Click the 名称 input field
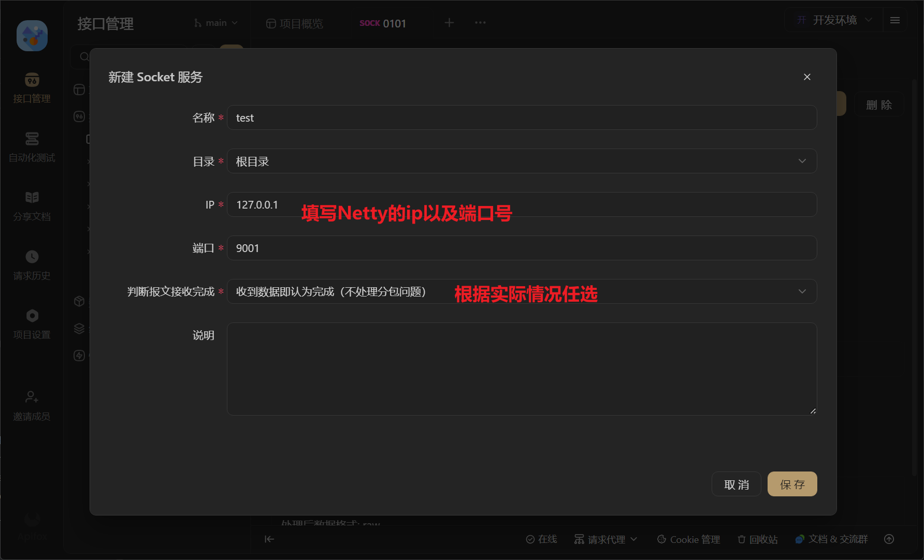 click(x=522, y=118)
